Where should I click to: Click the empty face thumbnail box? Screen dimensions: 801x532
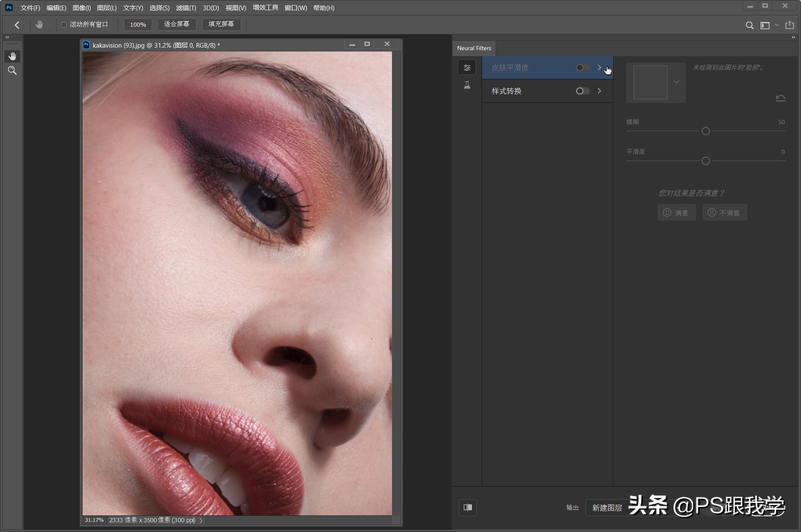[650, 83]
